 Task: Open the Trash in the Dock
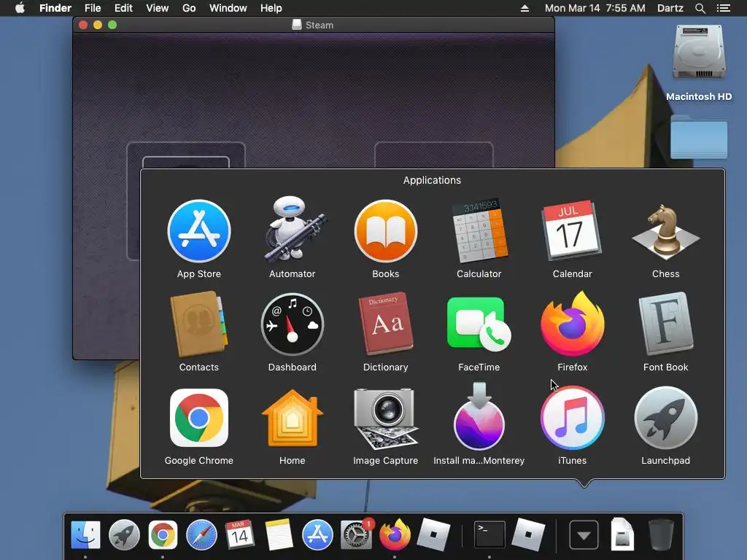661,534
